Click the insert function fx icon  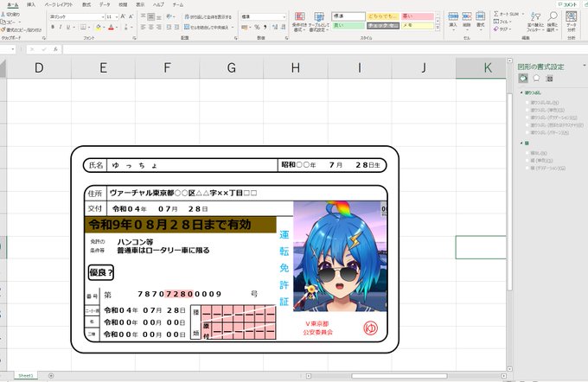[x=55, y=49]
